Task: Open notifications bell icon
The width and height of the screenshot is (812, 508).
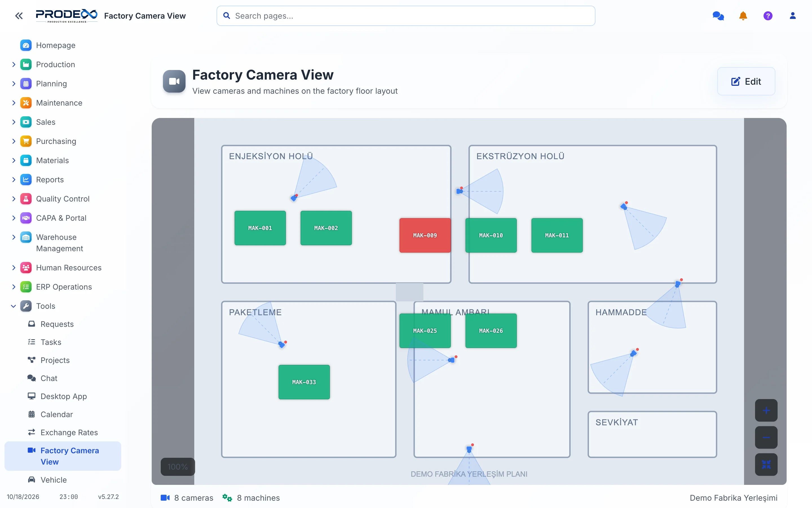Action: pos(743,16)
